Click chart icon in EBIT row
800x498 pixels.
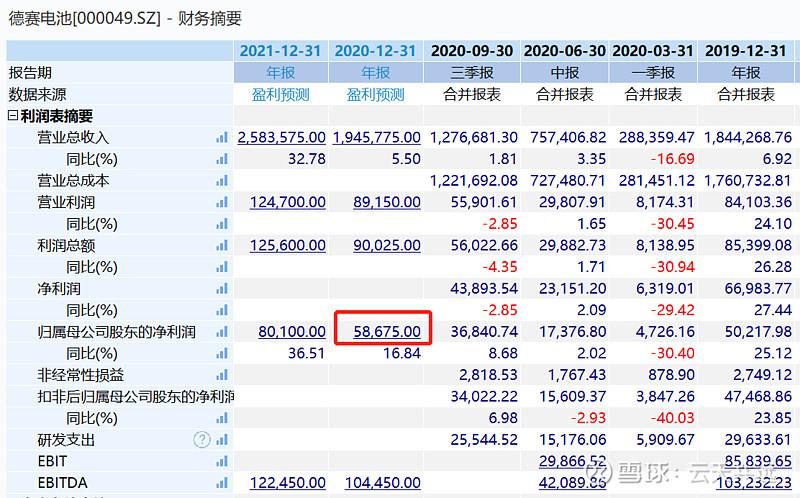coord(222,462)
